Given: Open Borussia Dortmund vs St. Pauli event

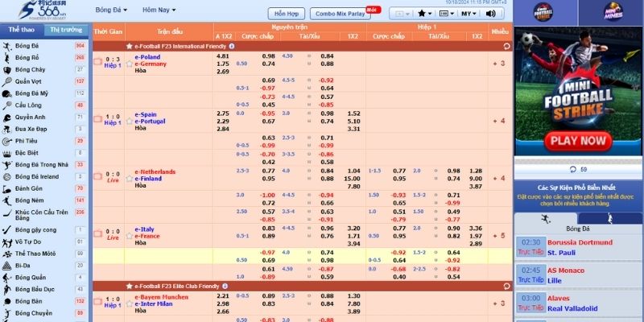Looking at the screenshot, I should [579, 248].
